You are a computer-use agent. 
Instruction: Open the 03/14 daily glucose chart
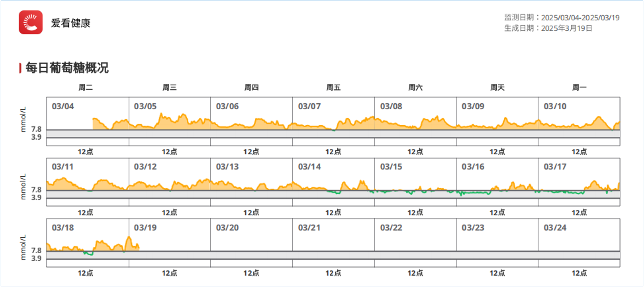click(333, 182)
